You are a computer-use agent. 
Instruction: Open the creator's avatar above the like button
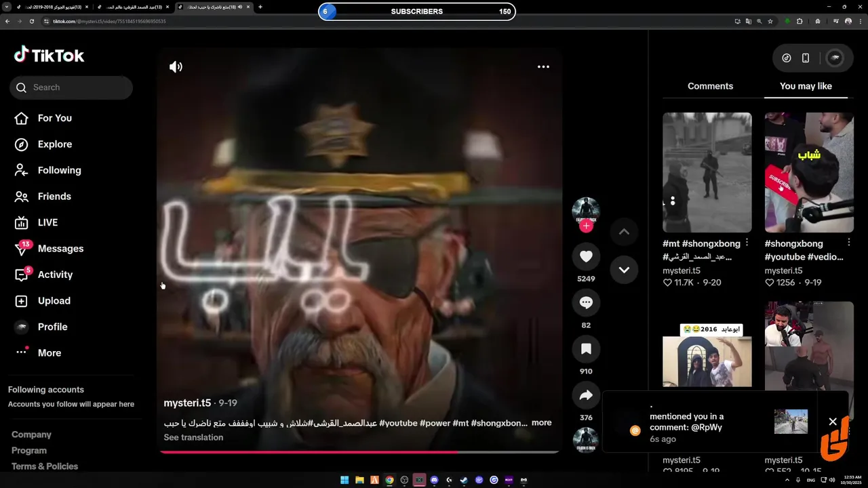click(x=586, y=210)
